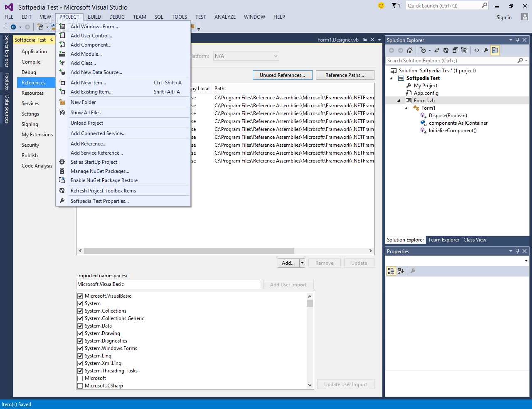Open the document tab list dropdown arrow

(379, 40)
